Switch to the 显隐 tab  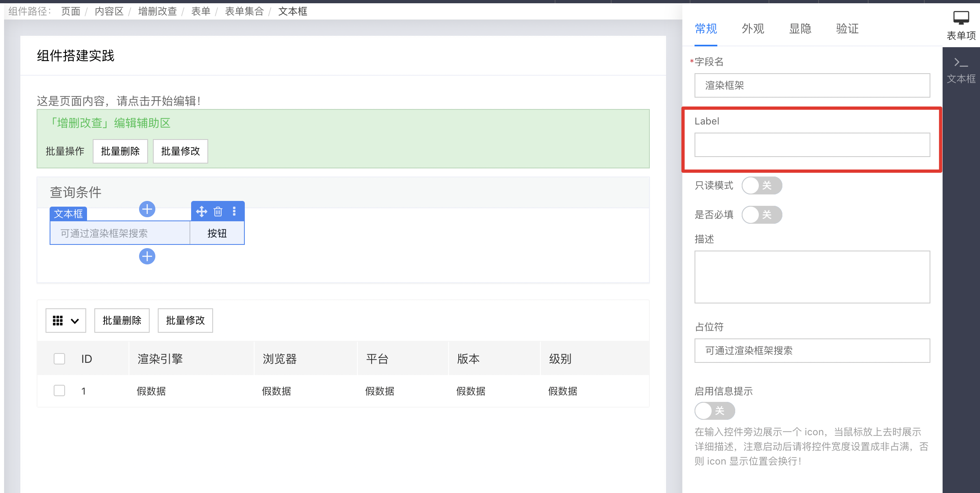(x=800, y=28)
